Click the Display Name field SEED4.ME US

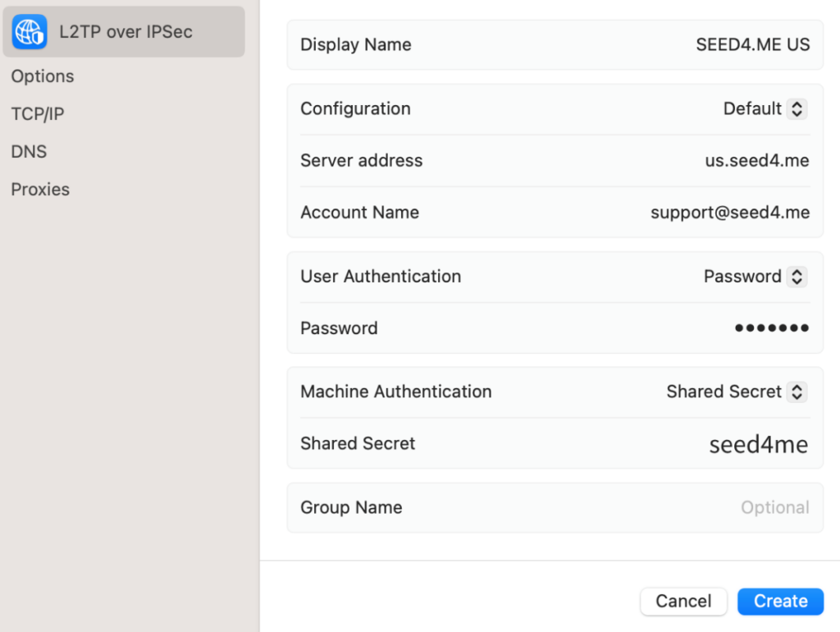click(753, 44)
